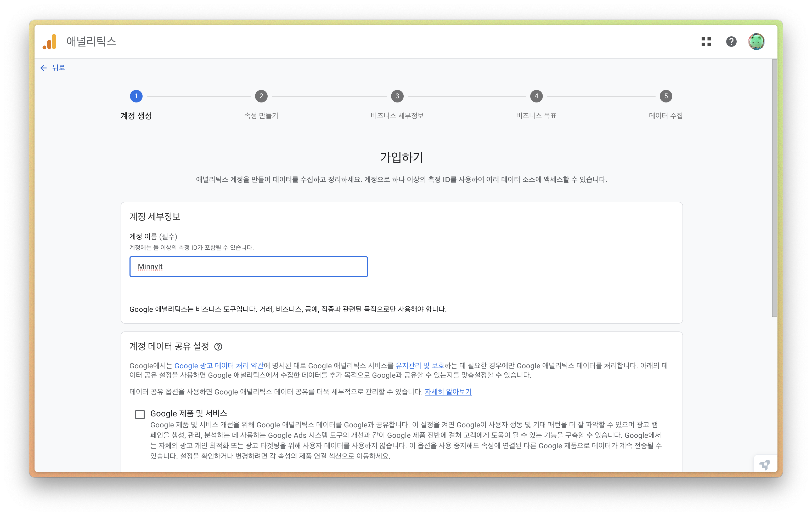Click the frog profile avatar
This screenshot has width=812, height=516.
(756, 42)
